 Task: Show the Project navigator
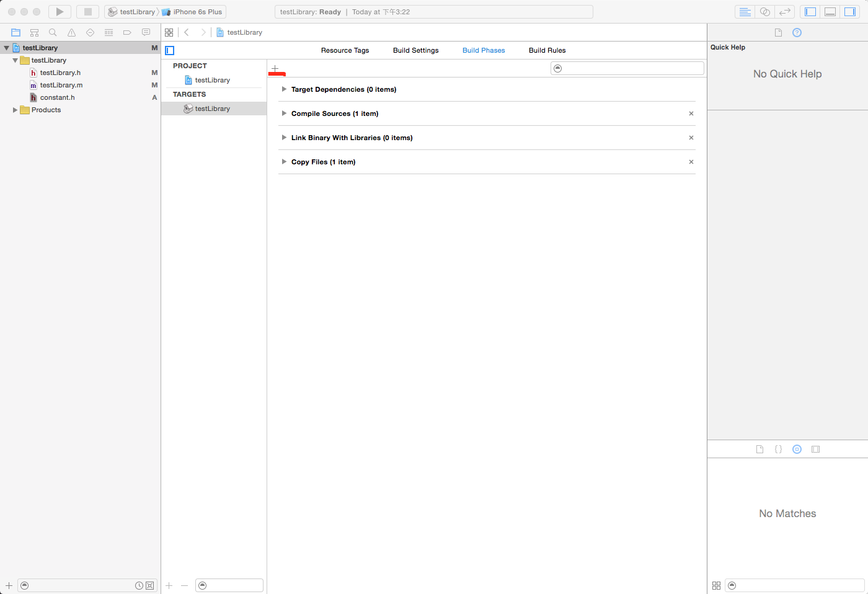(16, 32)
